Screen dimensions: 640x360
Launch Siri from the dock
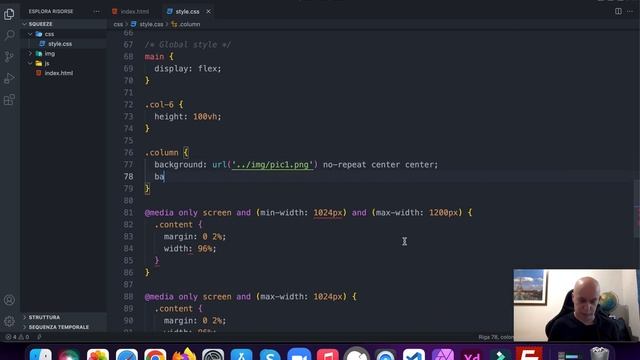point(69,354)
